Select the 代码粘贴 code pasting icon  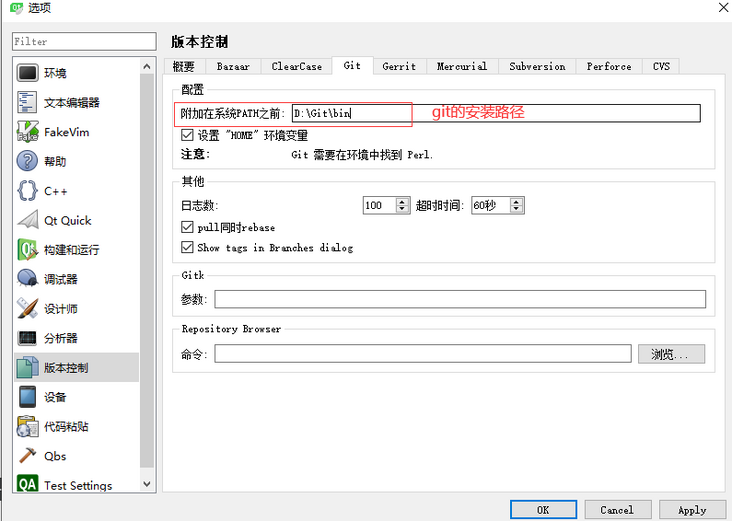[27, 426]
